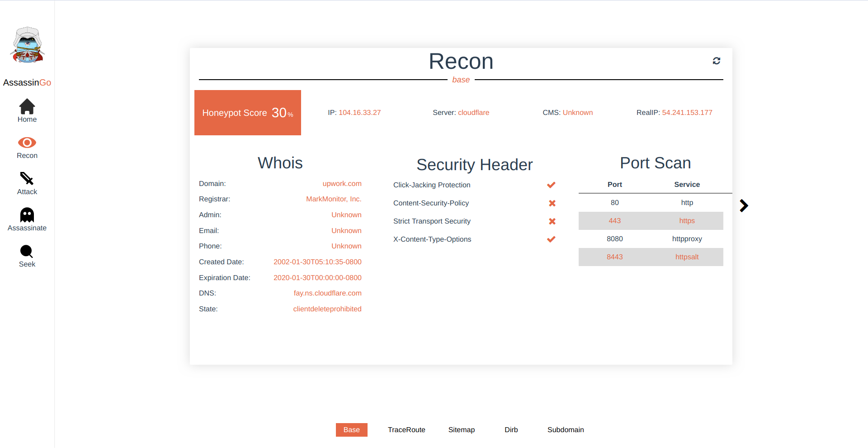Switch to the Sitemap tab

[462, 430]
